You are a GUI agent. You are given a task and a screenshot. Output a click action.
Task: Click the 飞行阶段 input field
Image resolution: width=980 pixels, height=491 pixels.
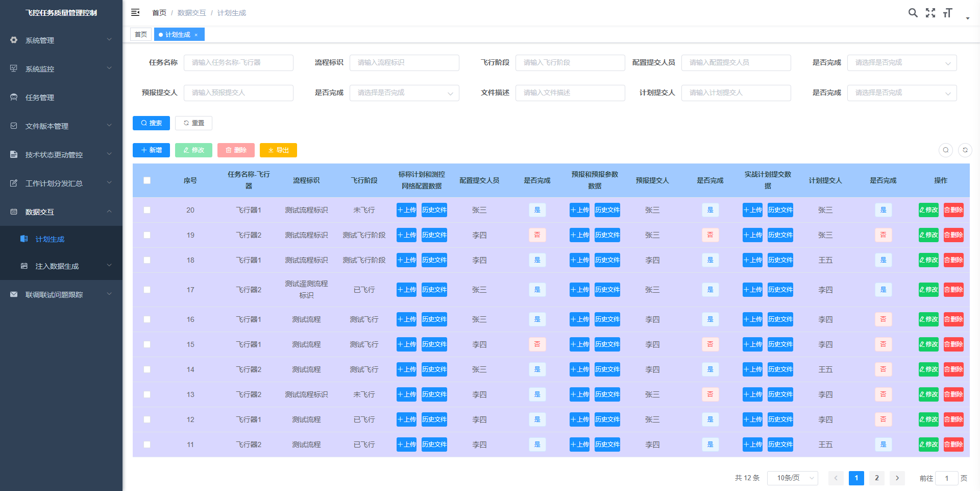tap(570, 63)
